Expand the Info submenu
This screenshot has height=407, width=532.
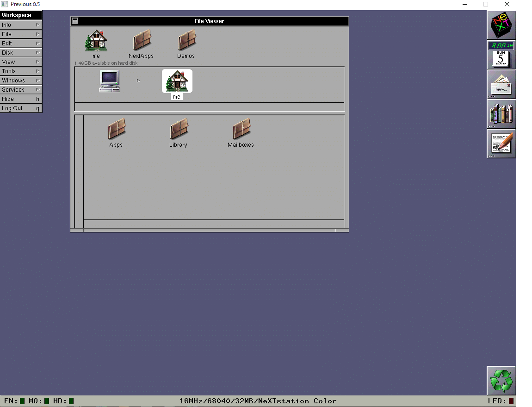[x=21, y=25]
